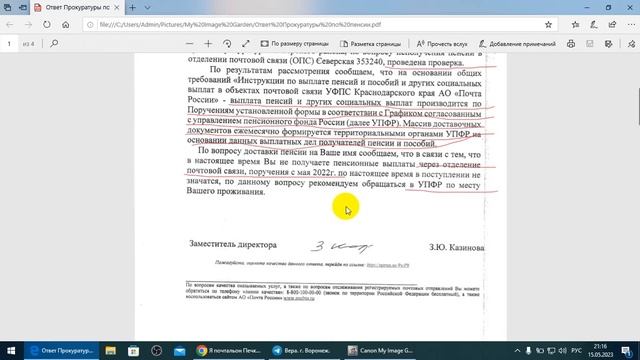640x360 pixels.
Task: Rotate the PDF page
Action: 227,43
